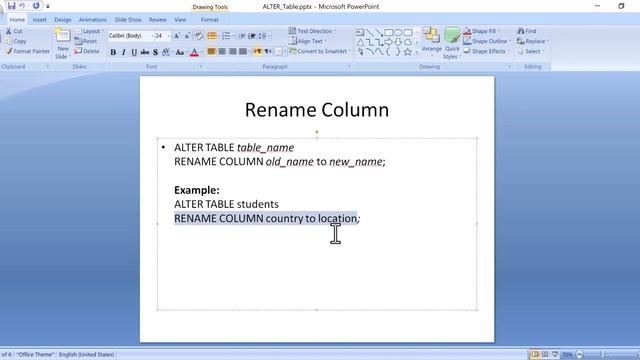Viewport: 640px width, 360px height.
Task: Click the word students in the example
Action: point(258,204)
